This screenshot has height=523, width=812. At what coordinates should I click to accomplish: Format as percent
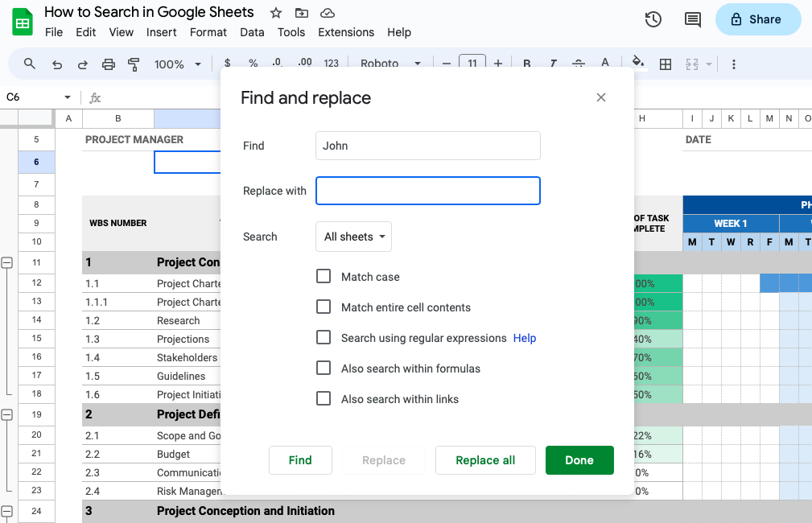pos(253,64)
